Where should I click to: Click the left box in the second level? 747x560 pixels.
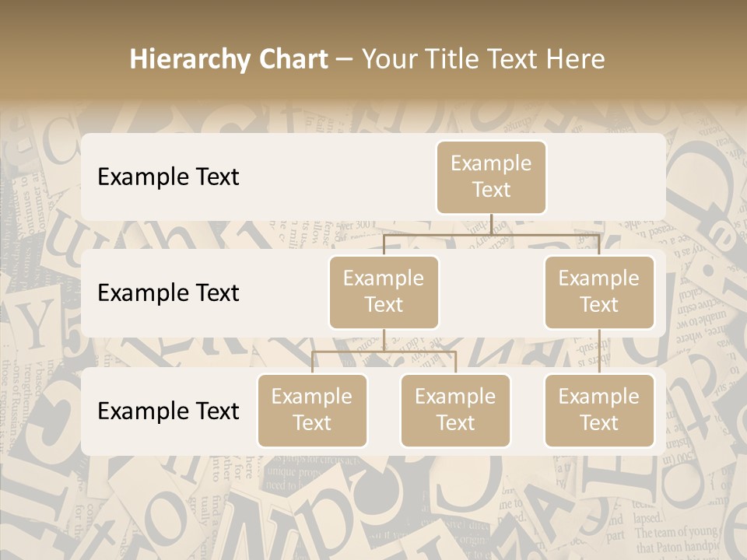coord(384,292)
